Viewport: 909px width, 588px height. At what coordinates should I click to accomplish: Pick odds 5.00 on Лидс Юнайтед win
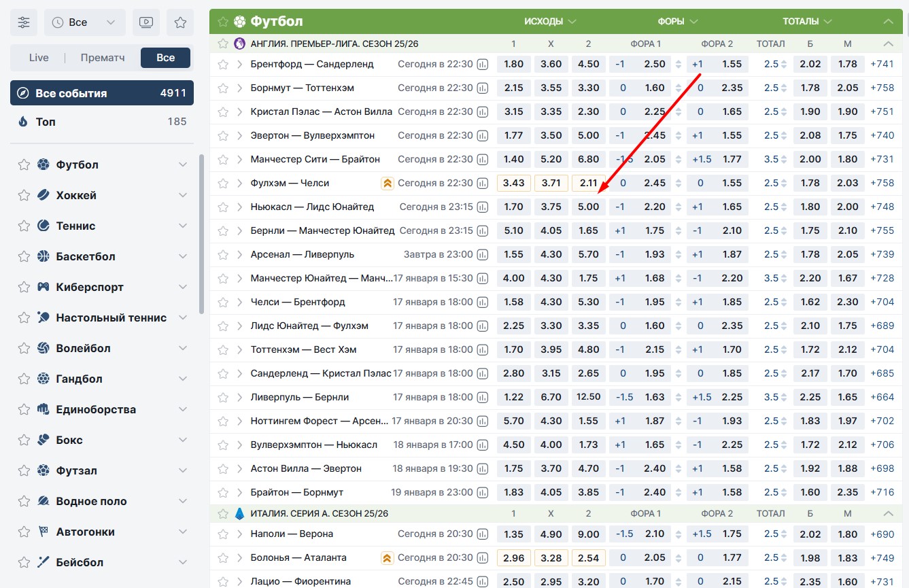[588, 207]
